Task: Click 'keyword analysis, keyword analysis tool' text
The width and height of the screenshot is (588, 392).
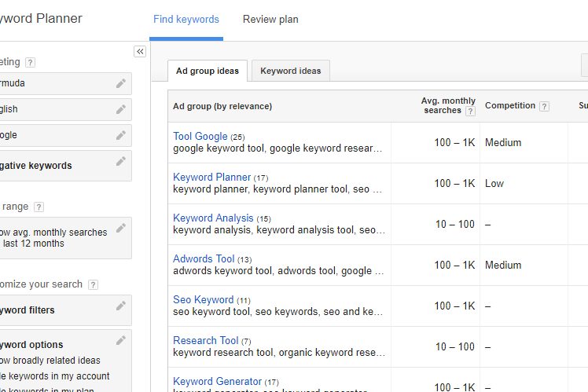Action: point(264,230)
